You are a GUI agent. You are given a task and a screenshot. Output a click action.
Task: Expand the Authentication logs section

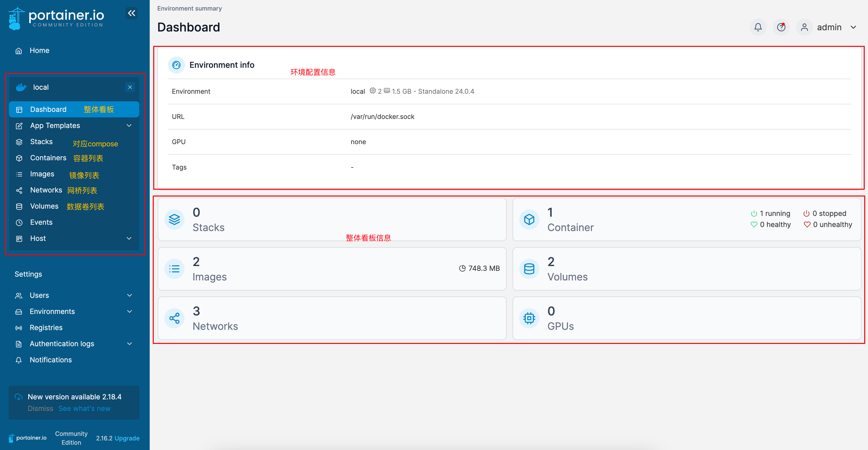tap(129, 344)
